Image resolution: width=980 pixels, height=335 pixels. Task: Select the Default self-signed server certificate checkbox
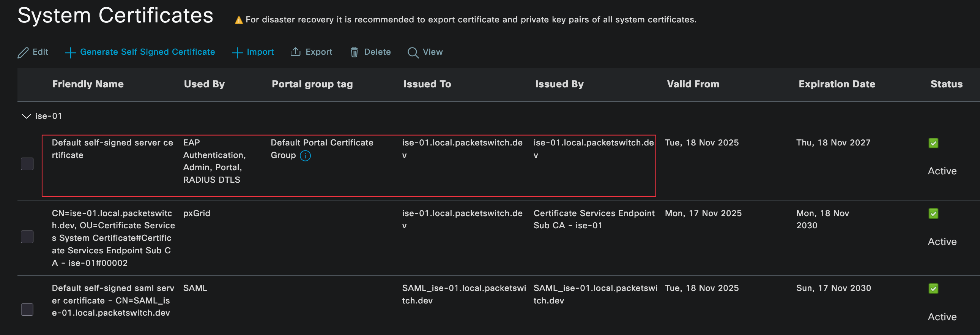click(27, 164)
